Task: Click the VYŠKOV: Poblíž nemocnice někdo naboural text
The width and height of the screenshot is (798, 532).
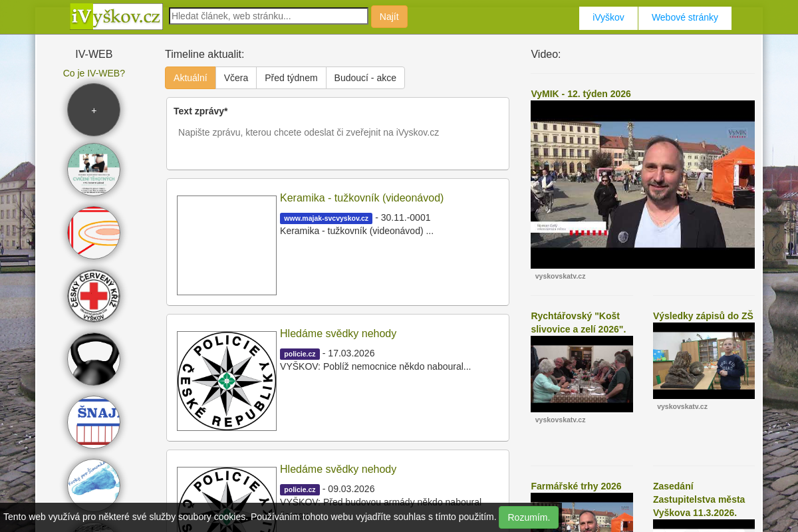Action: (x=375, y=366)
